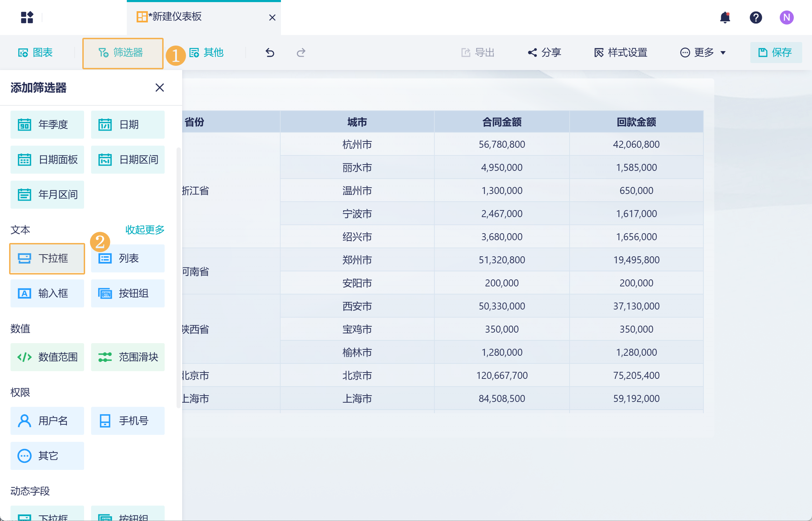
Task: Expand the 更多 dropdown menu
Action: click(703, 53)
